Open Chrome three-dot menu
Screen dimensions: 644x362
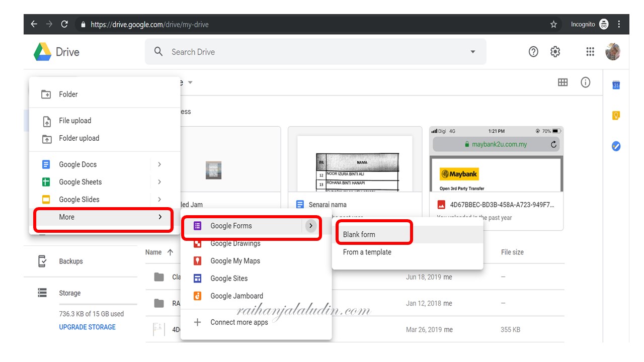[x=619, y=24]
